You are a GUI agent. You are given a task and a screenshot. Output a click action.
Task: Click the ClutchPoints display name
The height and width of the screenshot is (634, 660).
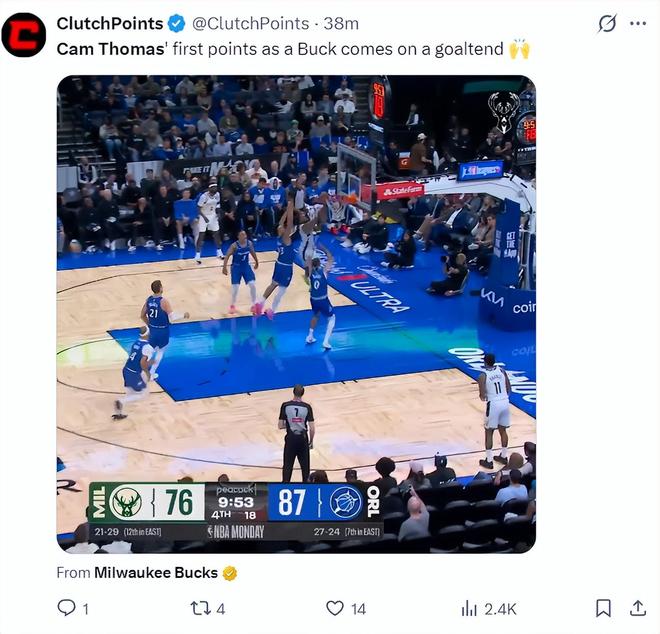(109, 23)
